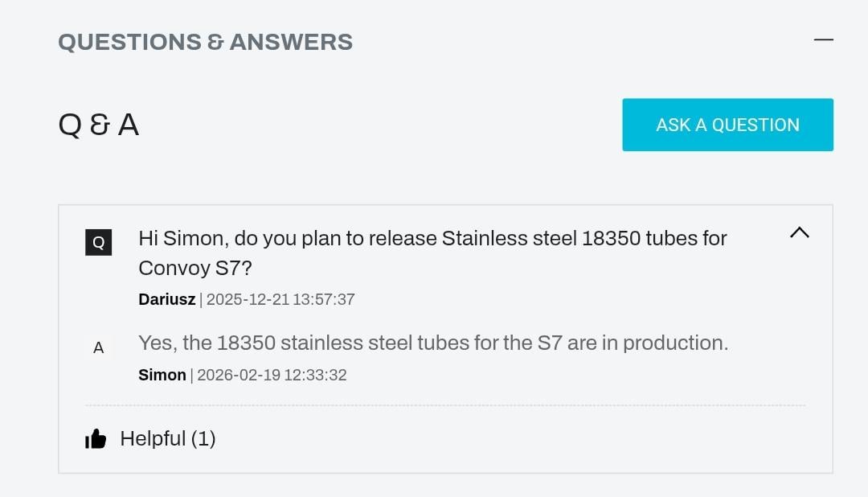The height and width of the screenshot is (497, 868).
Task: Select the question asker name Dariusz
Action: click(166, 299)
